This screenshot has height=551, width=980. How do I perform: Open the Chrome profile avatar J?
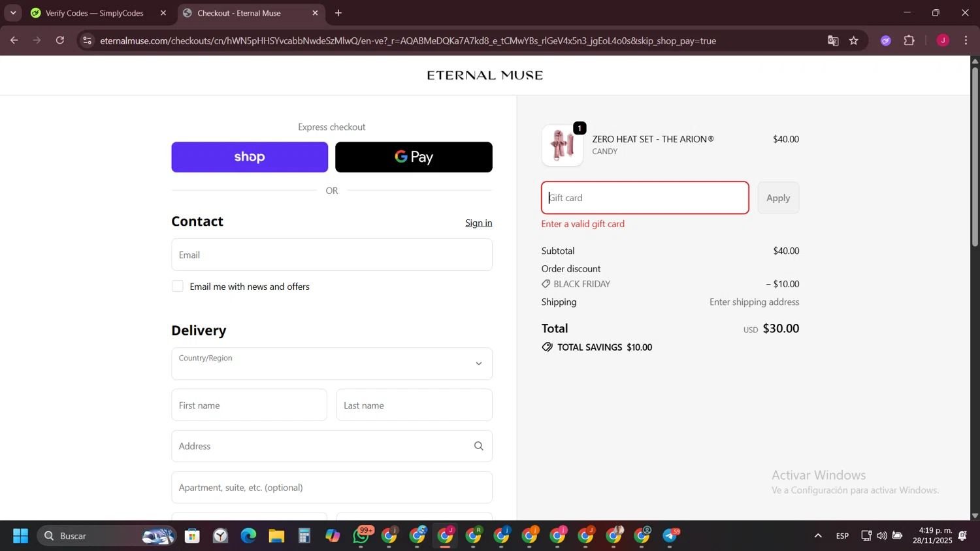[x=943, y=40]
